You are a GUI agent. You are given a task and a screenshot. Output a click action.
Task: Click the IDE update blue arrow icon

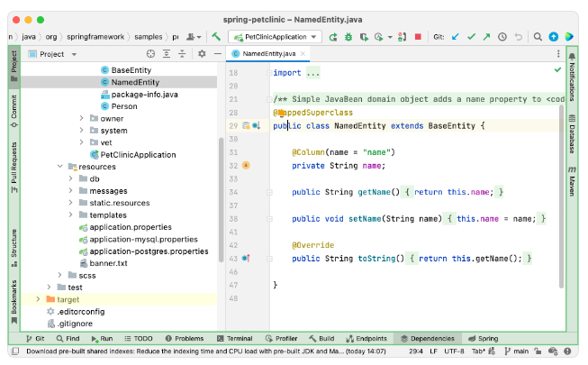(x=554, y=37)
